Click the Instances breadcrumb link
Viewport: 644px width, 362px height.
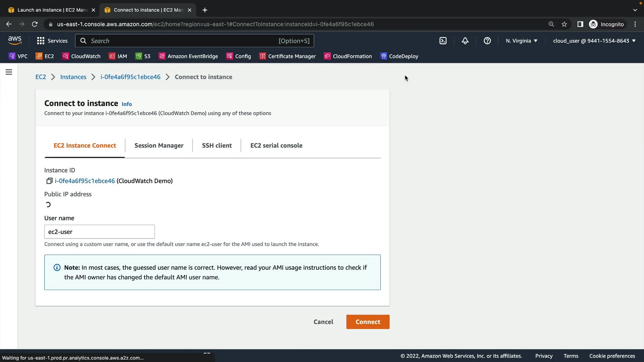[x=73, y=77]
